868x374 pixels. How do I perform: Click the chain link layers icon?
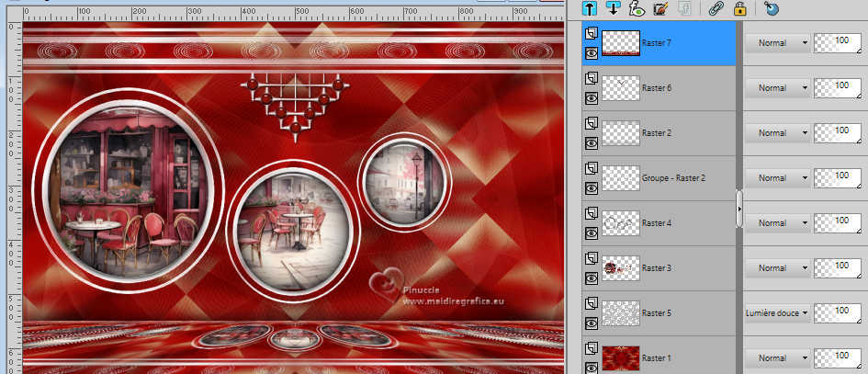coord(716,7)
